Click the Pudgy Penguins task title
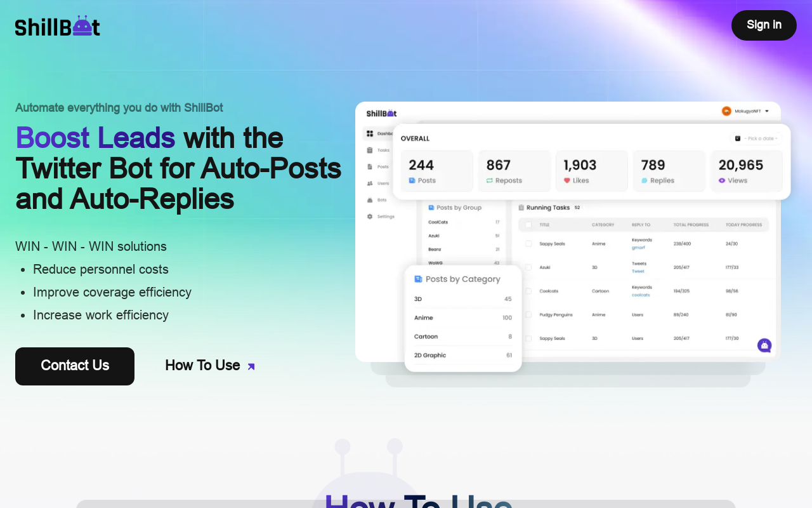Screen dimensions: 812x508 (556, 314)
